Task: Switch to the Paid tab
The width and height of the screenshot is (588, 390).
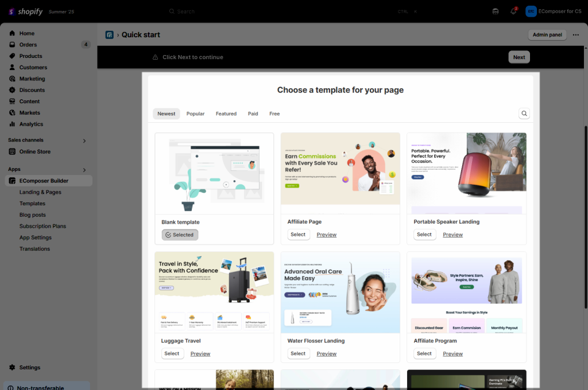Action: (x=253, y=114)
